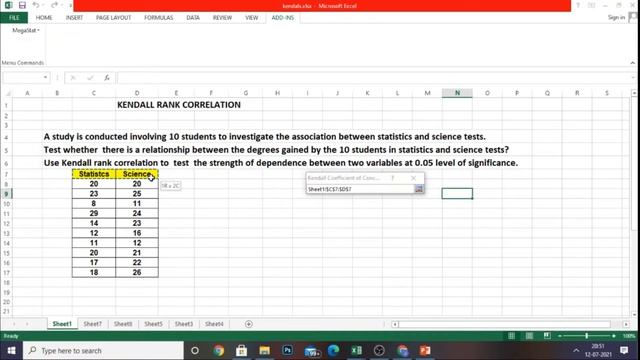The image size is (640, 360).
Task: Select column C header
Action: (x=94, y=93)
